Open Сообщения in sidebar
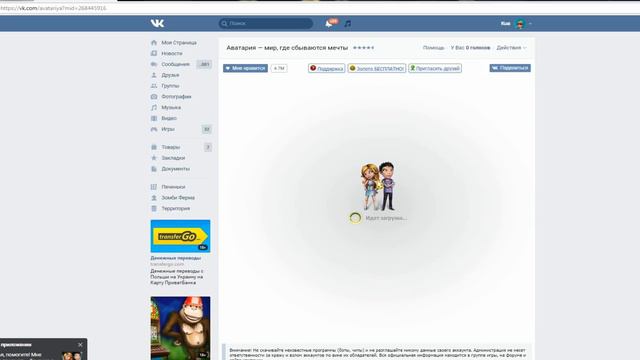 point(176,64)
